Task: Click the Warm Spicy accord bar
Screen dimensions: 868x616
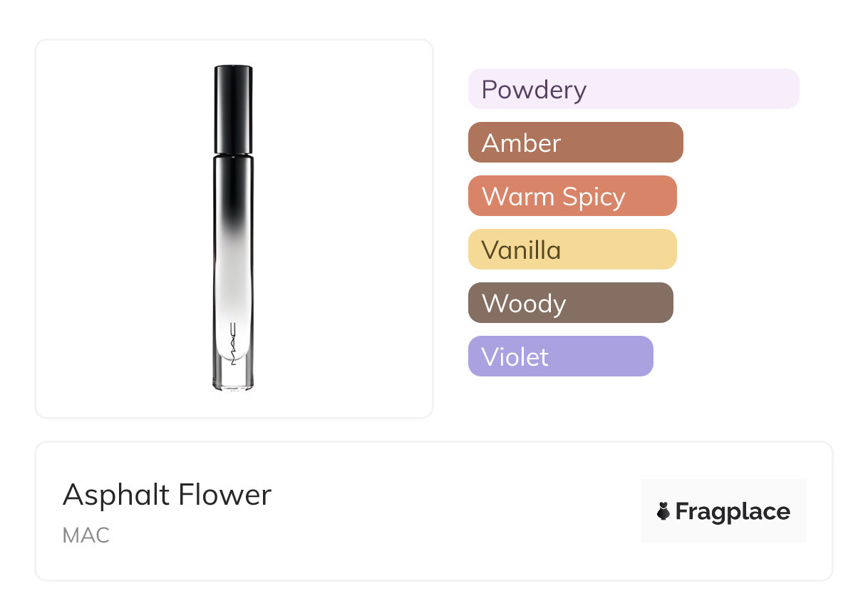Action: (x=572, y=196)
